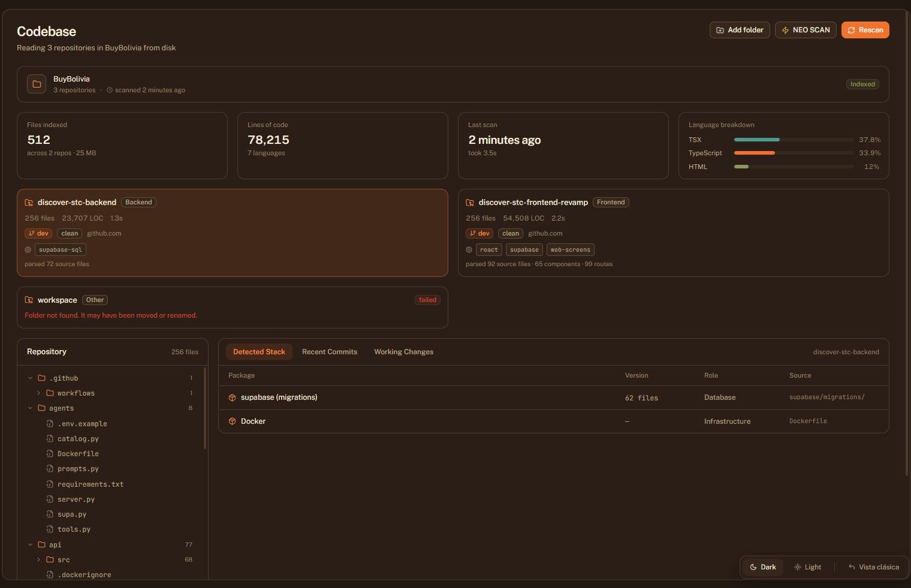Click the repository file tree scrollbar

[x=205, y=408]
